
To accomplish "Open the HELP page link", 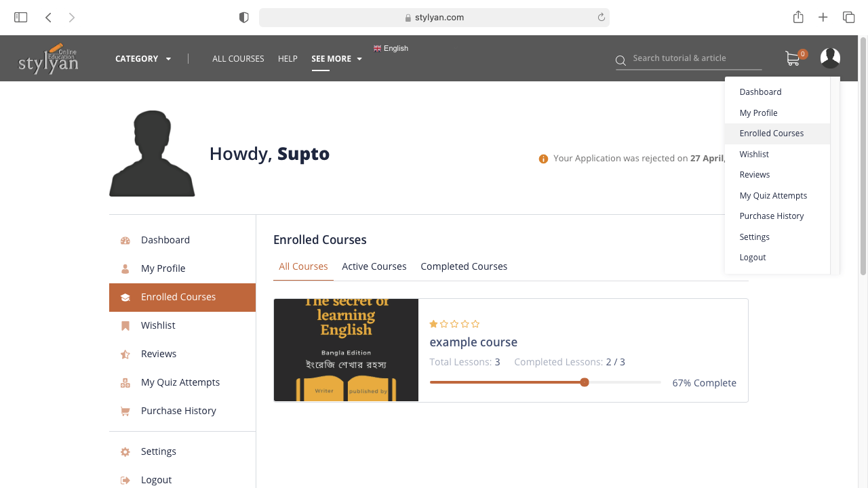I will pos(288,59).
